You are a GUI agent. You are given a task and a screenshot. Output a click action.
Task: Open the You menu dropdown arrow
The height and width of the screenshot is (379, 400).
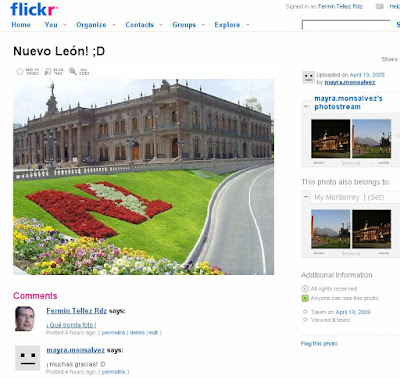pos(65,25)
